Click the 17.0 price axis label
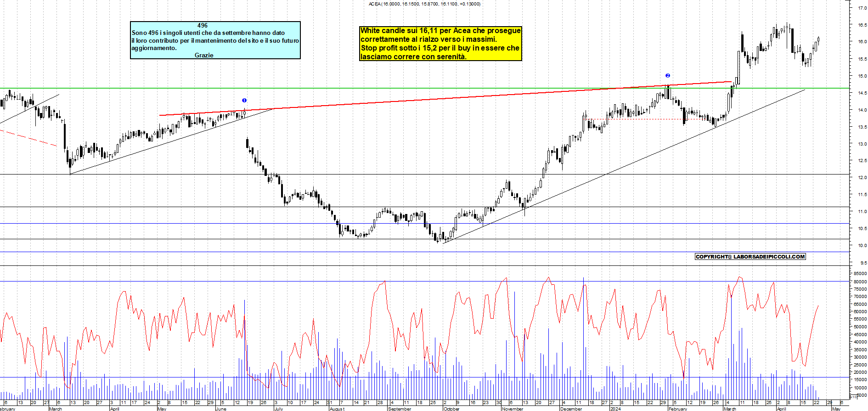 [862, 8]
